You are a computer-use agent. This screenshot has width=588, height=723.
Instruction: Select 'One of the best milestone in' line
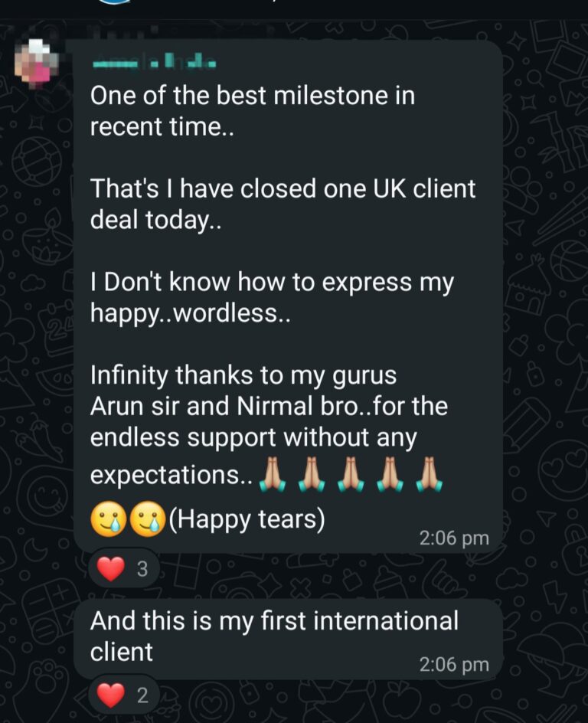pyautogui.click(x=253, y=96)
